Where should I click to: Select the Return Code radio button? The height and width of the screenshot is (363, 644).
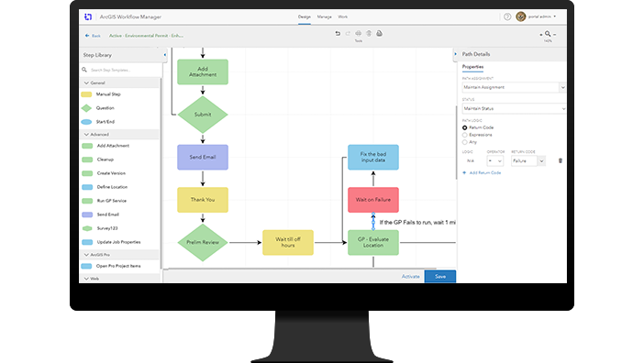click(x=464, y=127)
